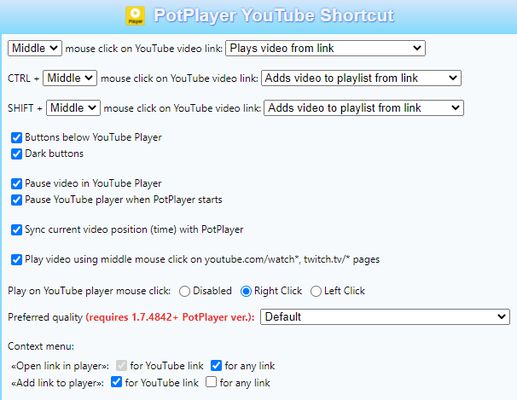Image resolution: width=517 pixels, height=400 pixels.
Task: Open the SHIFT row action dropdown
Action: click(364, 108)
